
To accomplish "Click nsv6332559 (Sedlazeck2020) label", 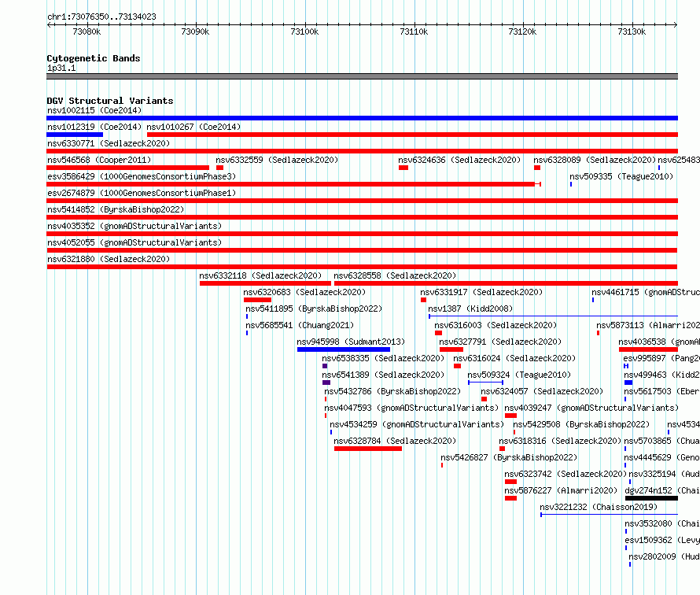I will point(277,160).
